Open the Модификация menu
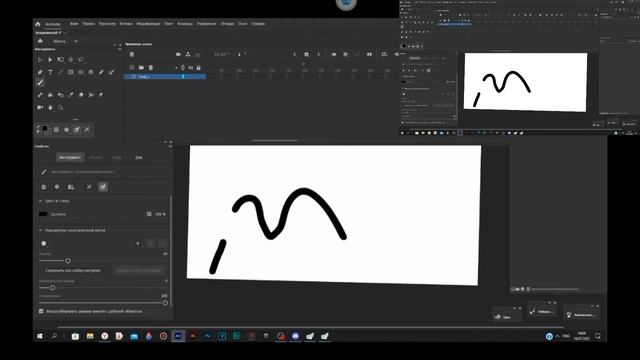Viewport: 640px width, 360px height. (x=148, y=24)
